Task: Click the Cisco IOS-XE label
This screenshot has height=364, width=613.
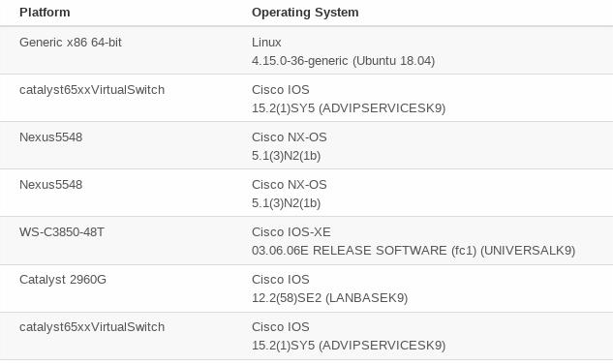Action: (291, 232)
